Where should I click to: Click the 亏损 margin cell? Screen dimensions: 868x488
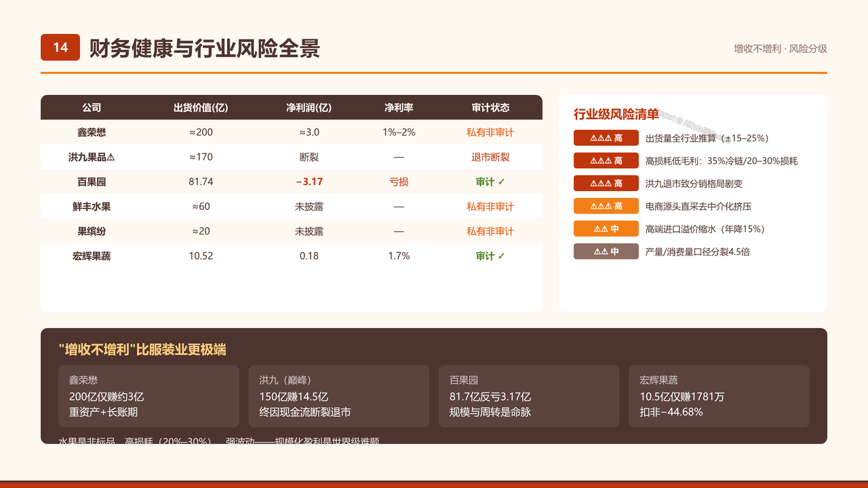pyautogui.click(x=399, y=182)
